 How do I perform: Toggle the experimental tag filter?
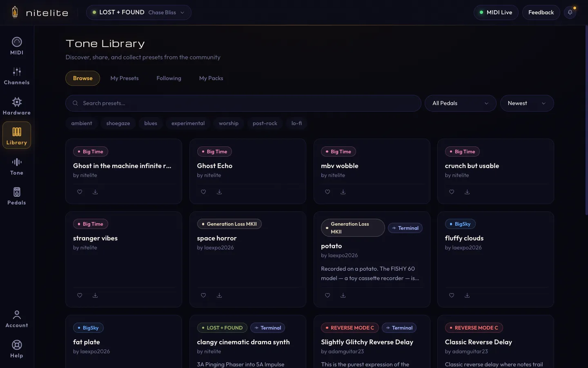188,123
